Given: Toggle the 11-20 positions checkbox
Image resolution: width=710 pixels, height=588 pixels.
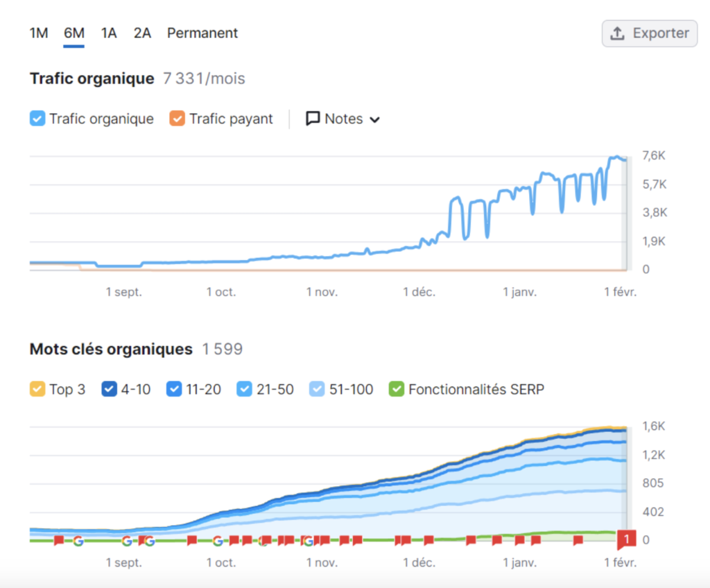Looking at the screenshot, I should (x=174, y=389).
